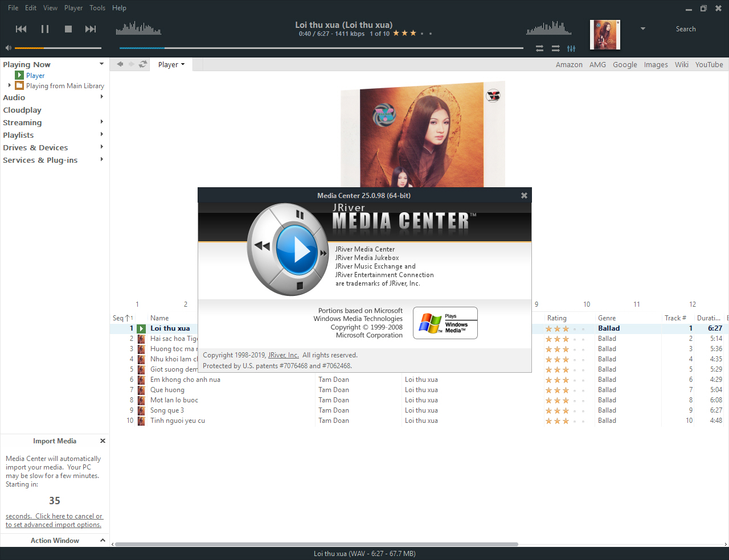This screenshot has height=560, width=729.
Task: Sort by the Genre column header
Action: click(x=607, y=318)
